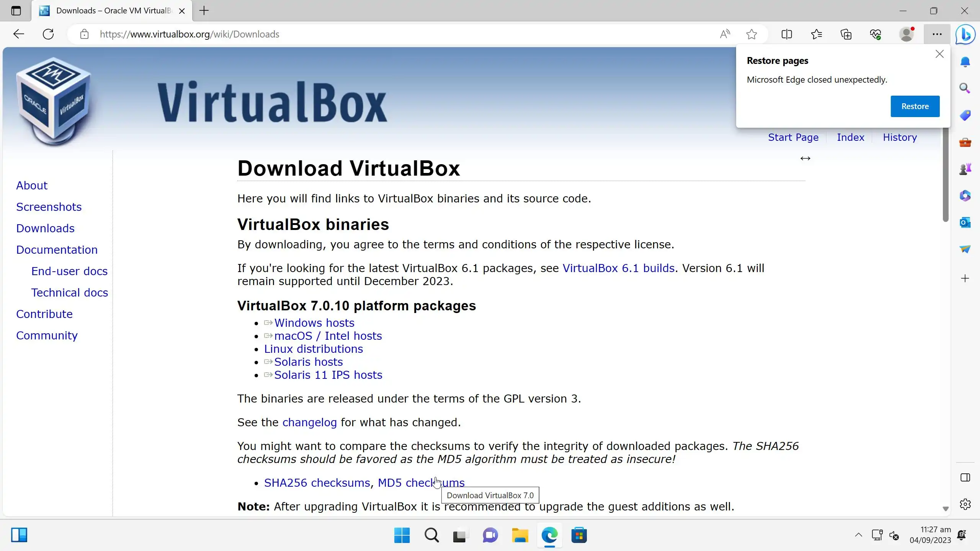
Task: Toggle sidebar visibility icon at bottom
Action: (x=965, y=477)
